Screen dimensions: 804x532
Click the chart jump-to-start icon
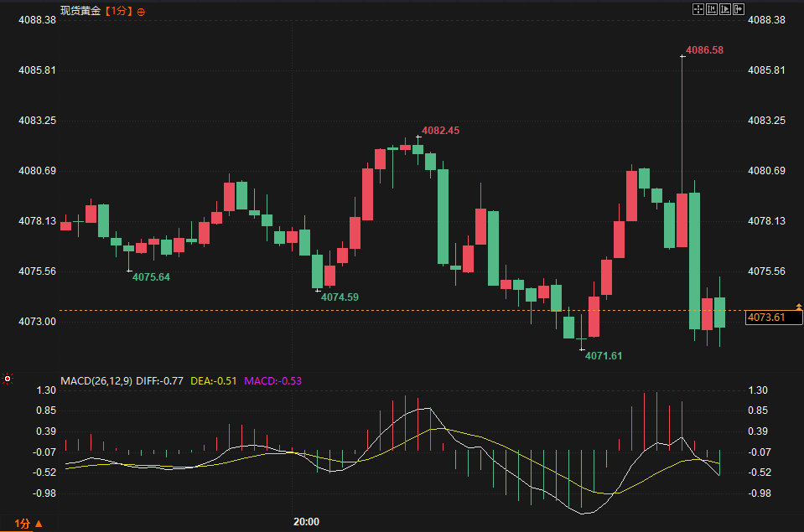pos(712,9)
